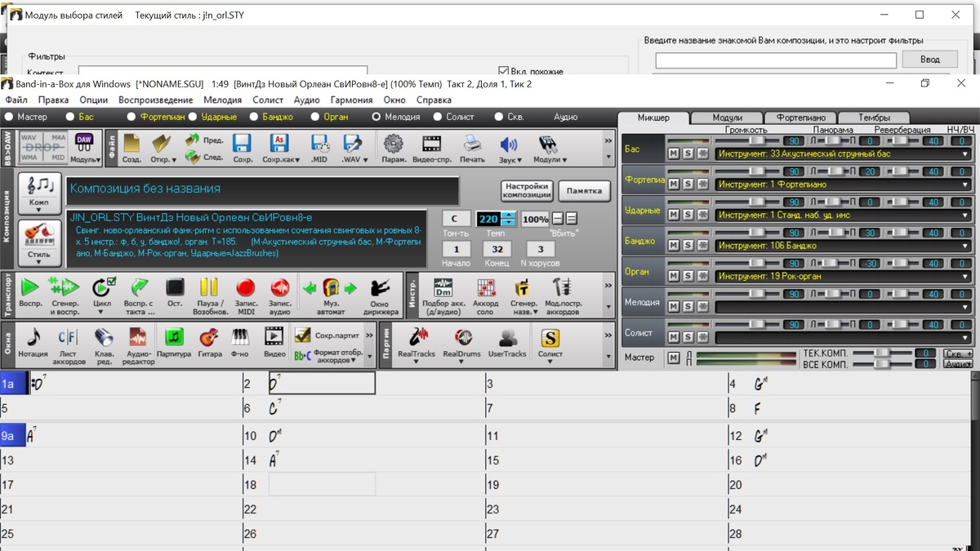Screen dimensions: 980x551
Task: Click the N хорусов value 3
Action: point(541,249)
